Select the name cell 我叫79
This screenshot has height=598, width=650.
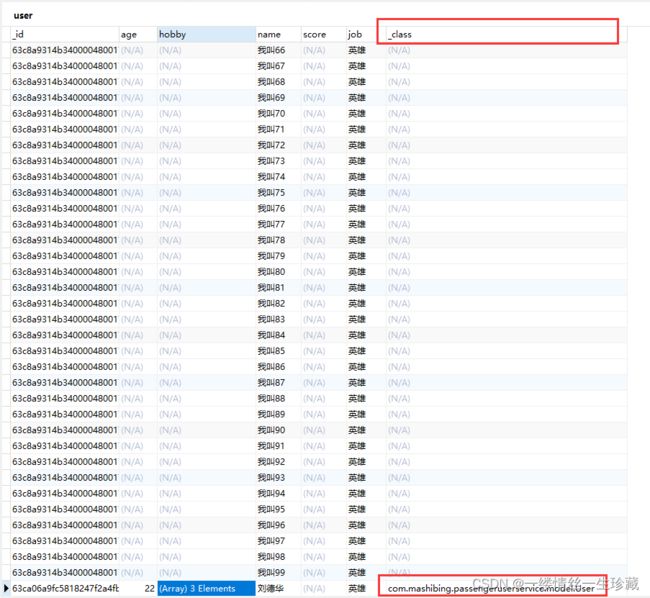(278, 256)
